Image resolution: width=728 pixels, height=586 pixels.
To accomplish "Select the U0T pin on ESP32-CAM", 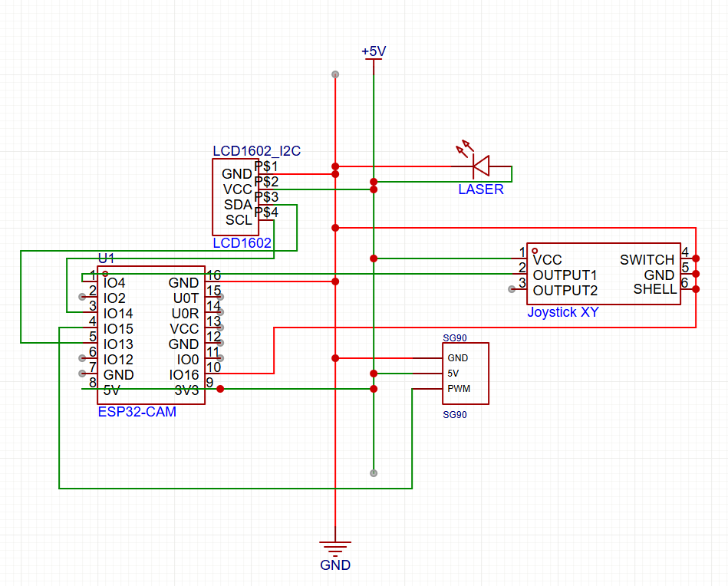I will pos(186,298).
